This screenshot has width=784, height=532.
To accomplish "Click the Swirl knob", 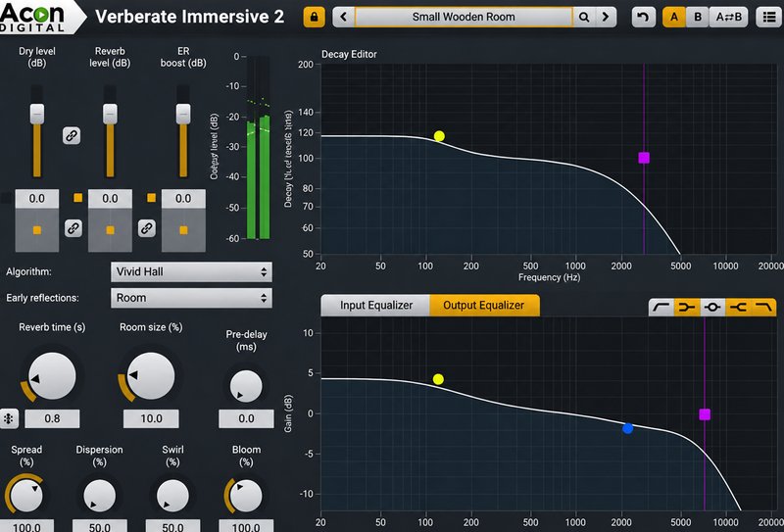I will point(172,497).
